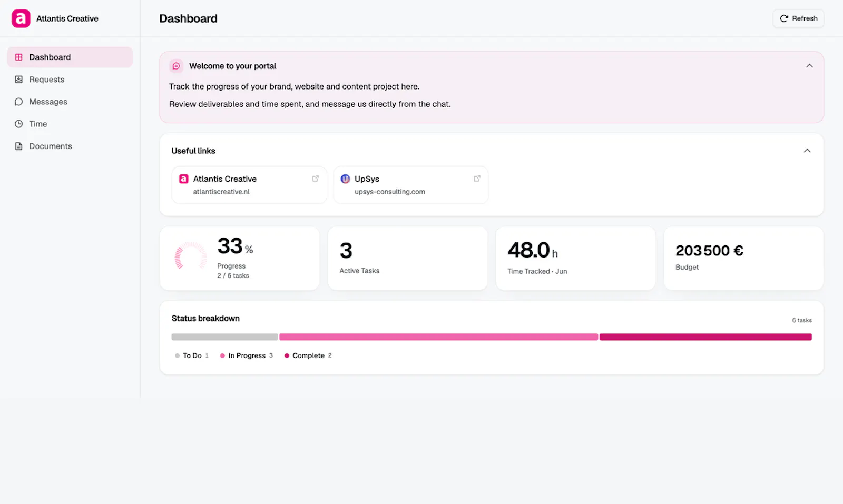The width and height of the screenshot is (843, 504).
Task: Click the Atlantis Creative logo icon in the sidebar
Action: 21,18
